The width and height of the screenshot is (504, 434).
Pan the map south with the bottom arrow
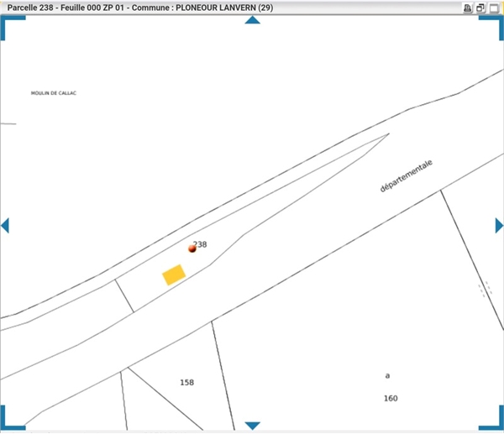click(x=252, y=426)
